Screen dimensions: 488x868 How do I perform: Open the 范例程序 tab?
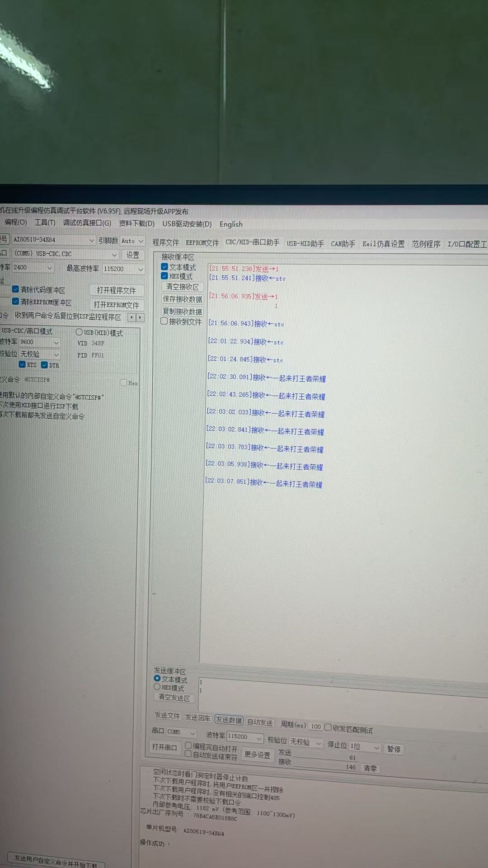pyautogui.click(x=426, y=244)
